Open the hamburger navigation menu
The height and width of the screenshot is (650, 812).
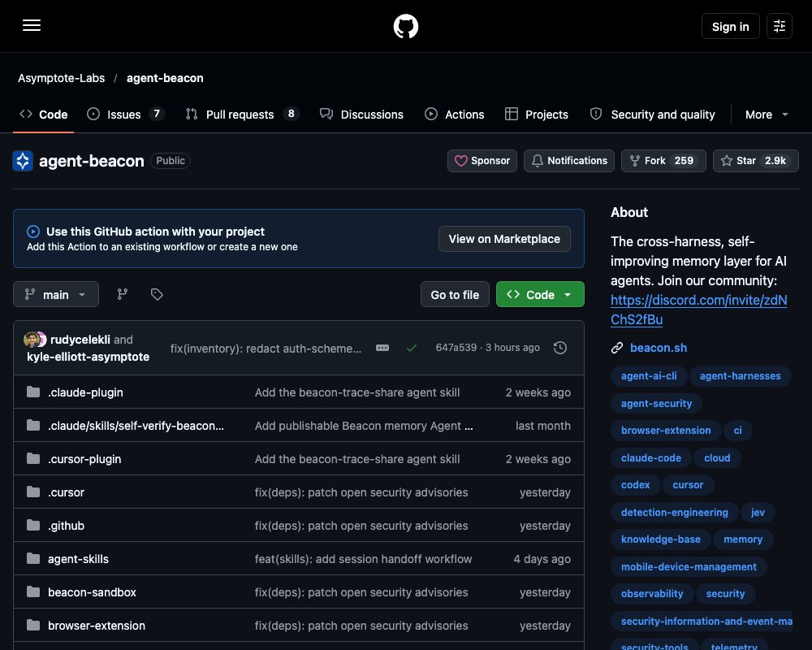pyautogui.click(x=32, y=25)
